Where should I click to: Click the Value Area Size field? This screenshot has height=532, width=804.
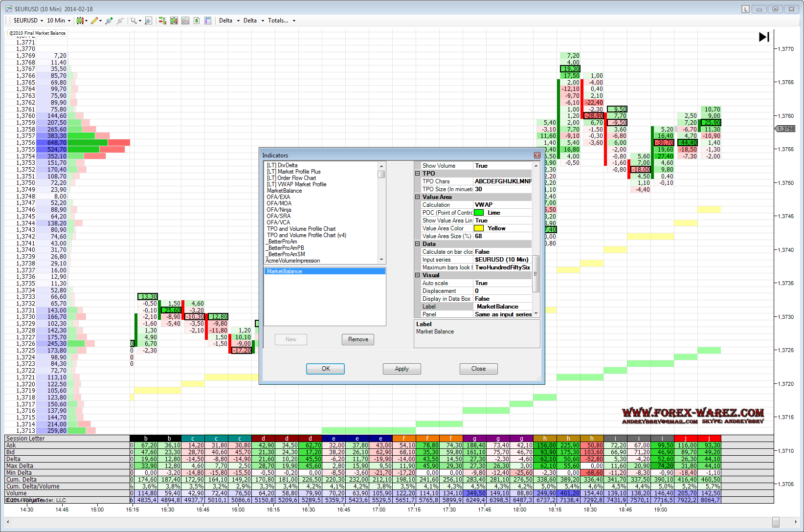click(x=502, y=236)
